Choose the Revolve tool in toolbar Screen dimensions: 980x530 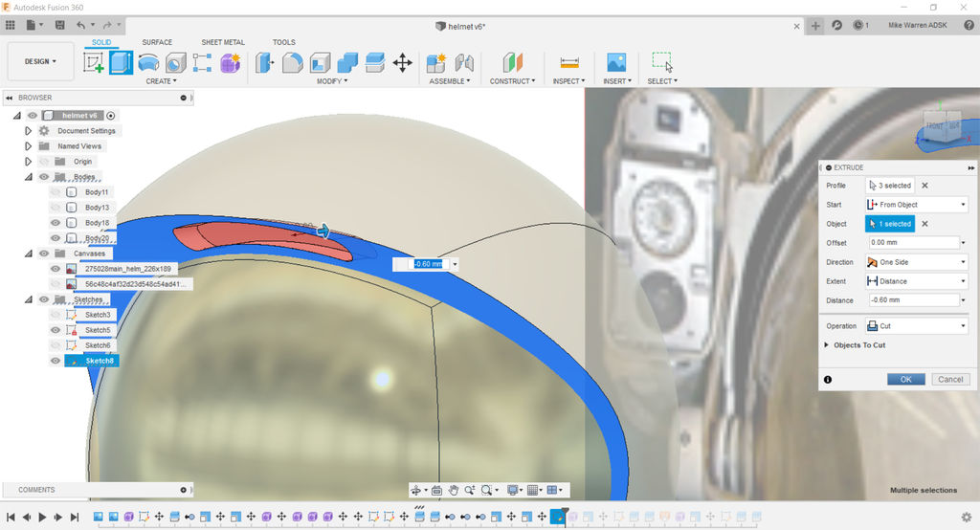tap(148, 62)
